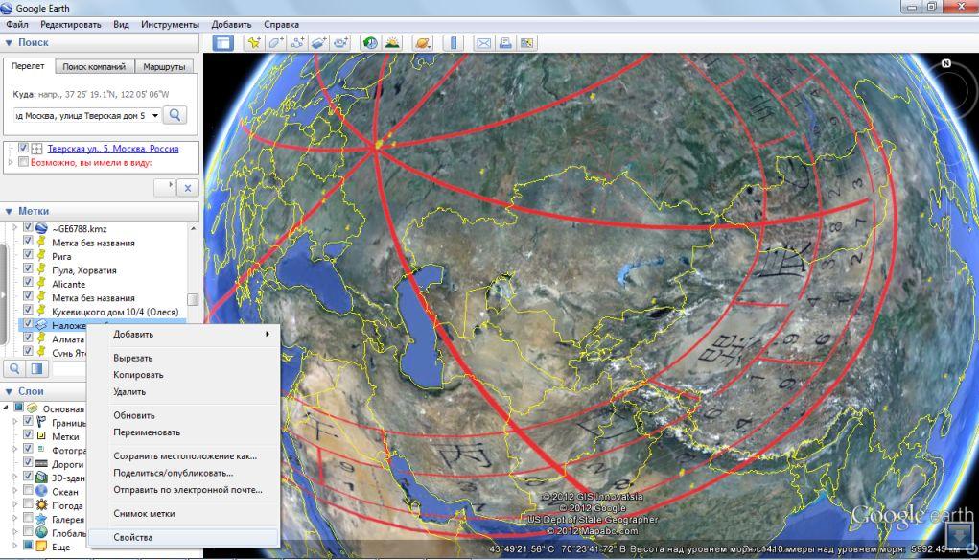Image resolution: width=979 pixels, height=560 pixels.
Task: Select Переименовать in context menu
Action: point(183,432)
